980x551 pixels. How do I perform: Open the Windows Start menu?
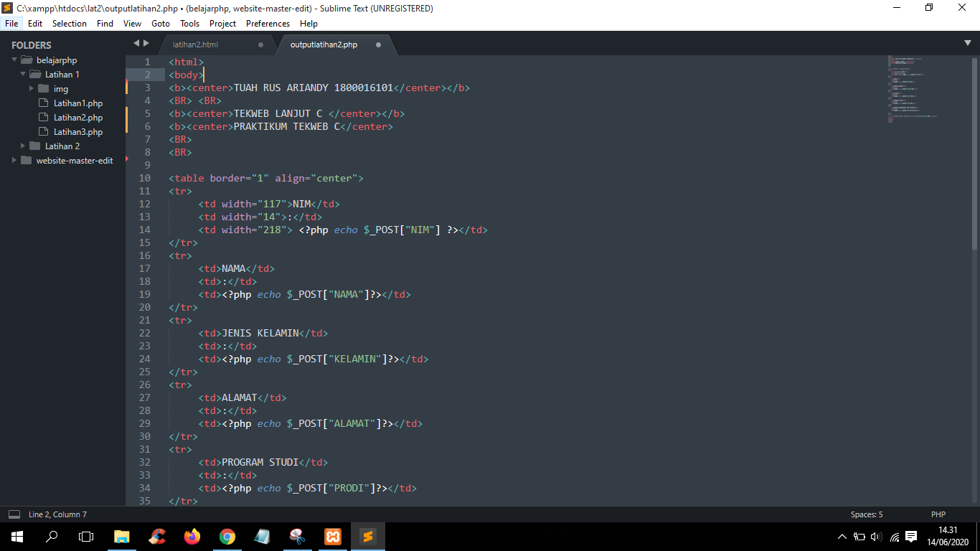click(17, 537)
